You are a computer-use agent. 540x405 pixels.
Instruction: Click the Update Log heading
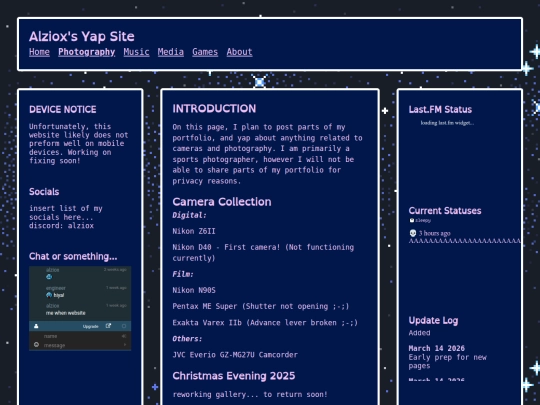433,320
